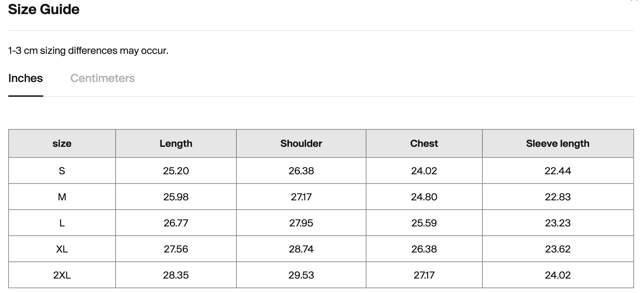Click the 29.53 shoulder value for 2XL
The image size is (644, 293).
coord(301,275)
